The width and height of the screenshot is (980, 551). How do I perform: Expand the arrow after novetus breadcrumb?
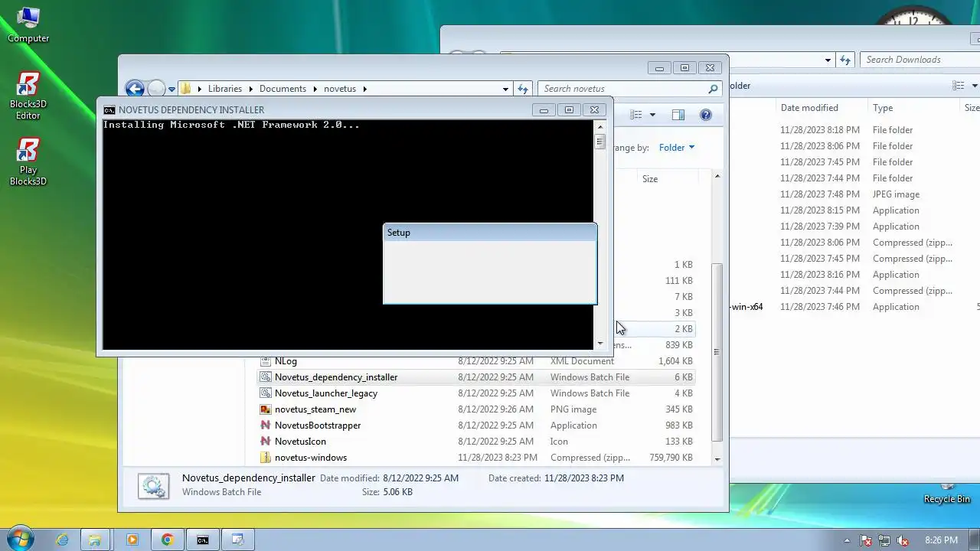click(365, 89)
